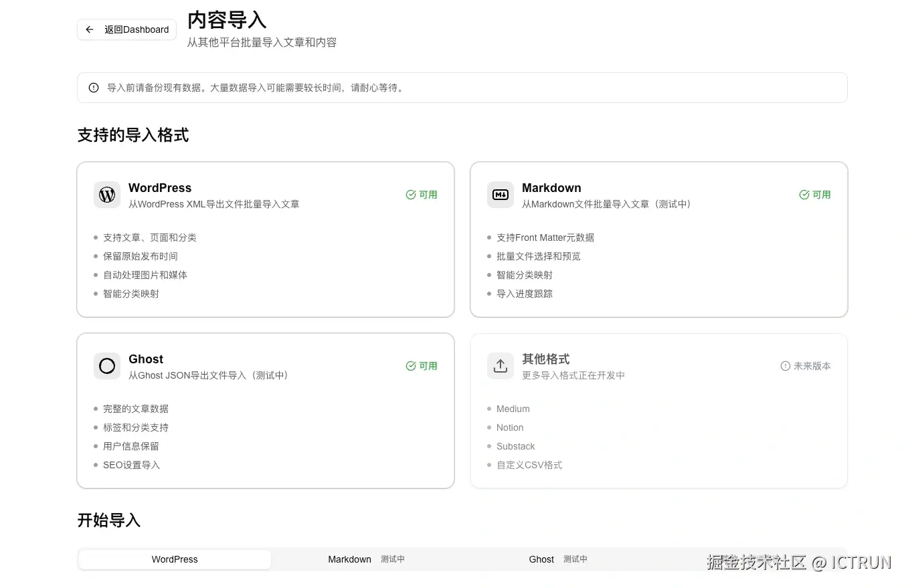908x588 pixels.
Task: Click the back arrow icon beside 返回Dashboard
Action: pos(90,29)
